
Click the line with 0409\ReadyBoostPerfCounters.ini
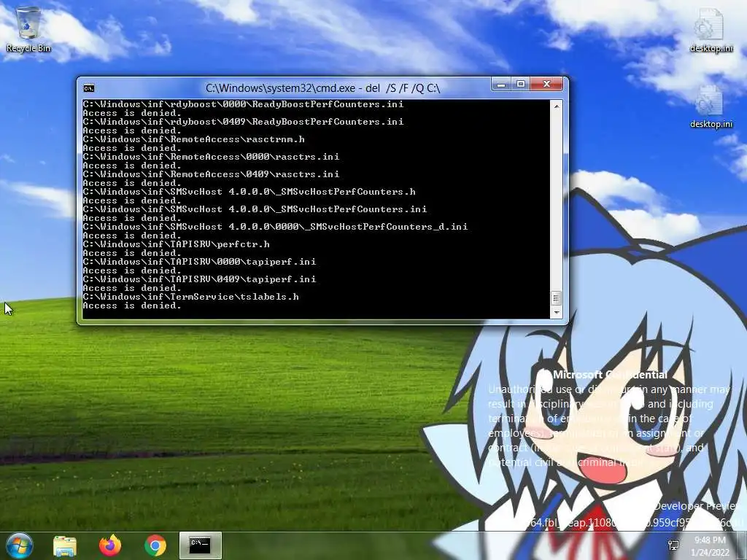pyautogui.click(x=243, y=122)
